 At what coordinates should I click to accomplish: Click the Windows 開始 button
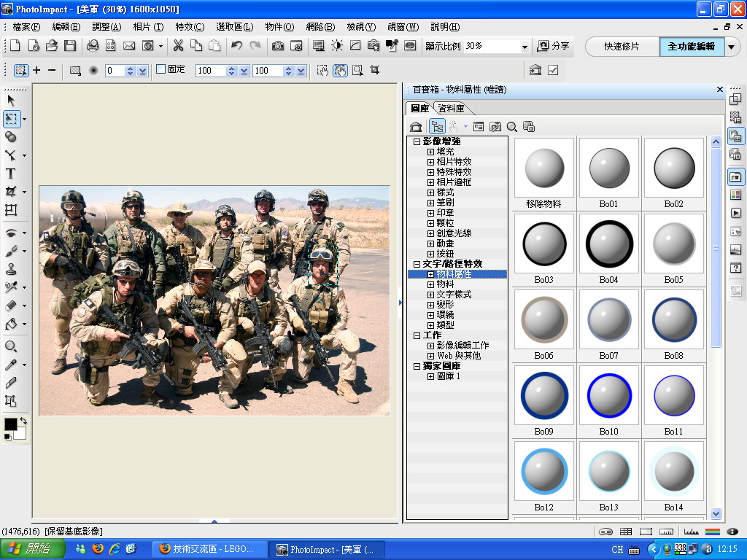pyautogui.click(x=32, y=549)
